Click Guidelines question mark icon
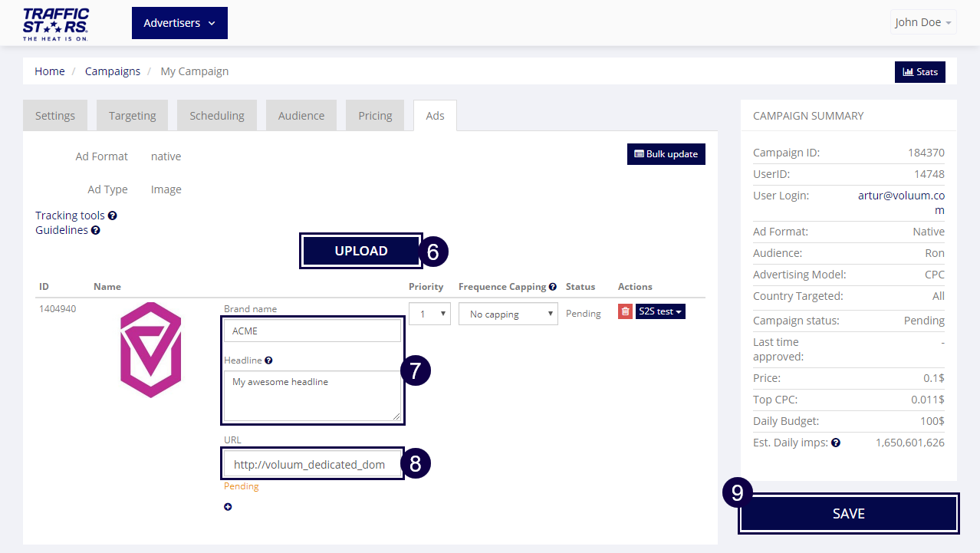Image resolution: width=980 pixels, height=553 pixels. (96, 230)
